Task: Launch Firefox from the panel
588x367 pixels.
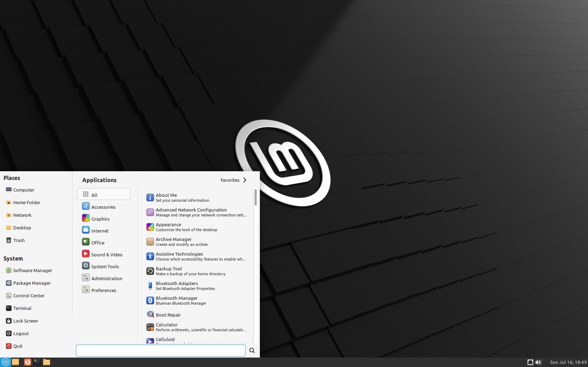Action: click(x=27, y=362)
